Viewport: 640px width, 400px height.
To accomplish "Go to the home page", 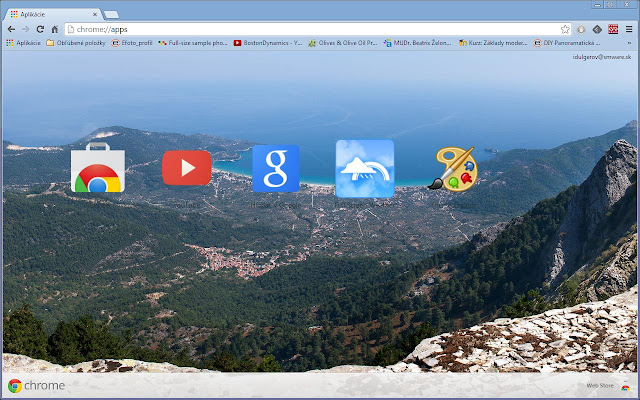I will coord(55,29).
